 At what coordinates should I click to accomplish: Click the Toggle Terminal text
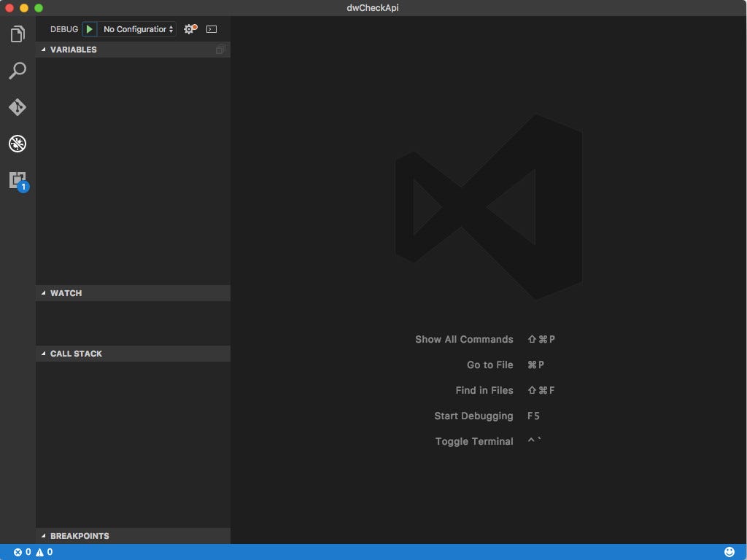click(474, 441)
